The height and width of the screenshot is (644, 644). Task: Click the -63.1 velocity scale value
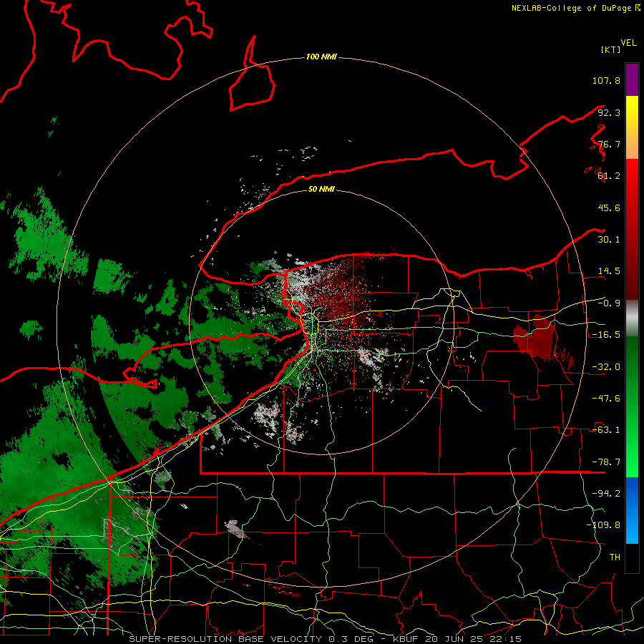pyautogui.click(x=606, y=430)
